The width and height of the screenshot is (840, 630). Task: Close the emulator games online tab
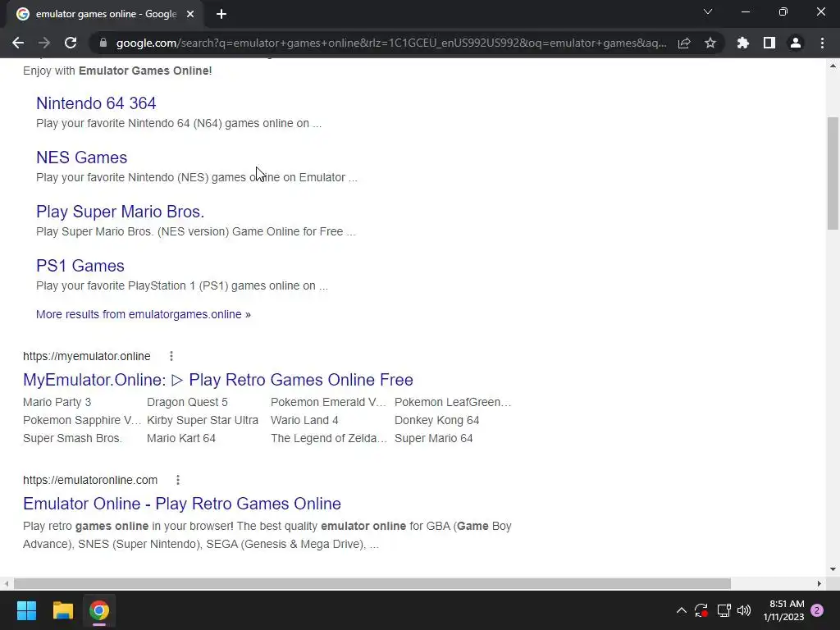tap(190, 14)
